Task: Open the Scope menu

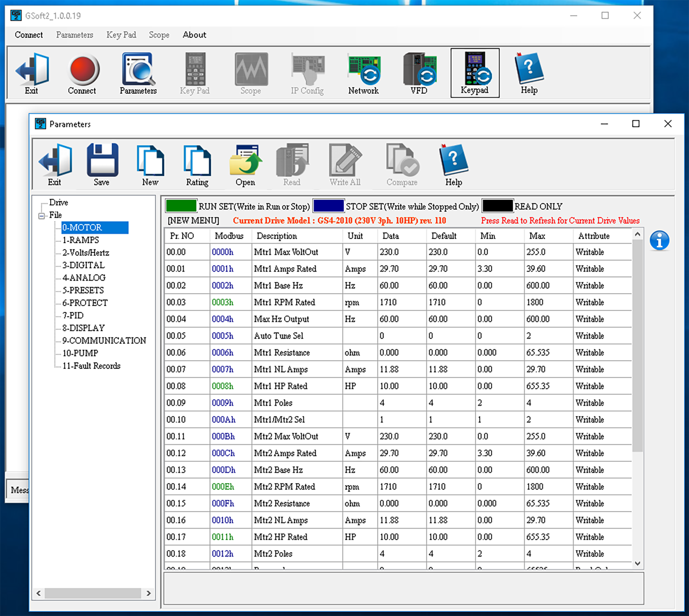Action: [159, 35]
